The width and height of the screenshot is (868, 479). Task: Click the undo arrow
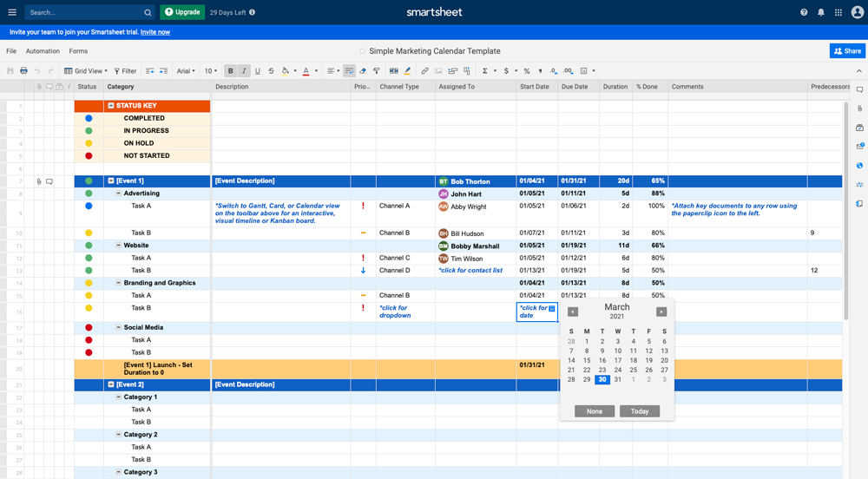point(37,71)
